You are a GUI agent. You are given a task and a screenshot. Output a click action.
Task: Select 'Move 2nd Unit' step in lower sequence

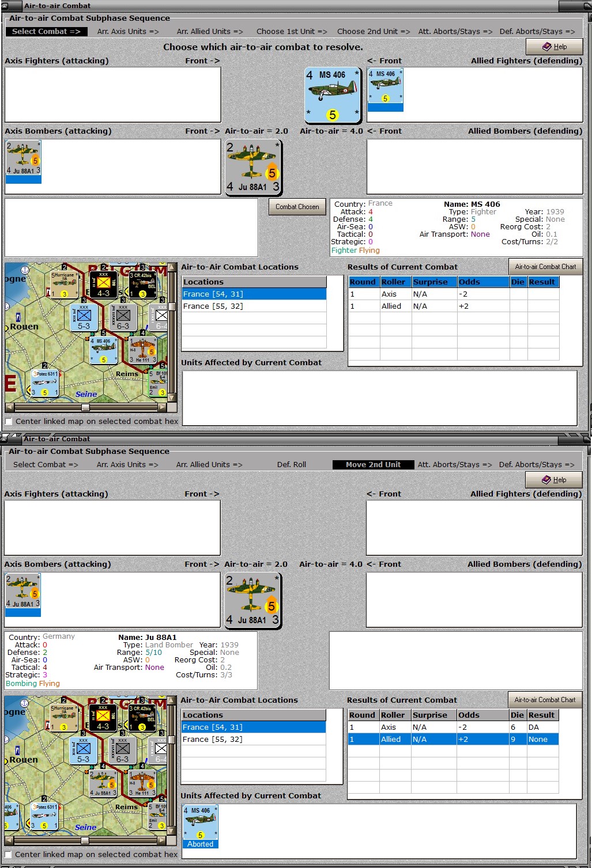tap(373, 465)
